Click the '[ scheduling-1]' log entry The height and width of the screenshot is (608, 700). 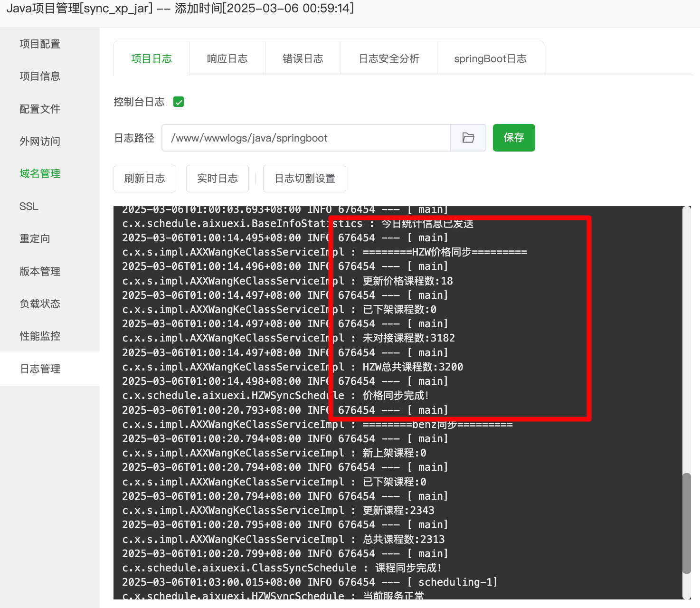(452, 582)
